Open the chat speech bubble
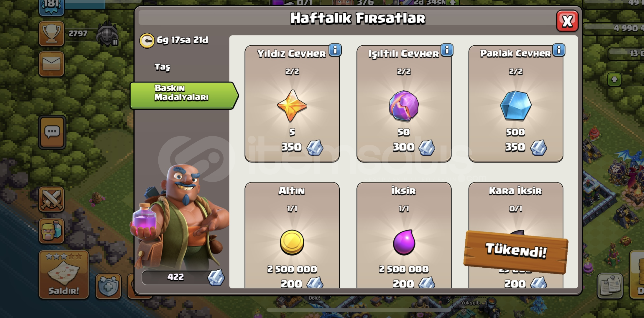Image resolution: width=644 pixels, height=318 pixels. (x=52, y=132)
